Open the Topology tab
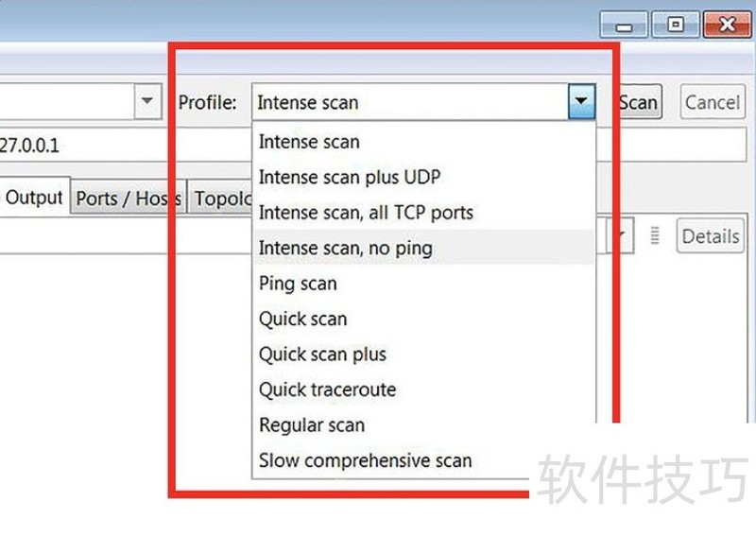The height and width of the screenshot is (536, 756). [x=221, y=198]
